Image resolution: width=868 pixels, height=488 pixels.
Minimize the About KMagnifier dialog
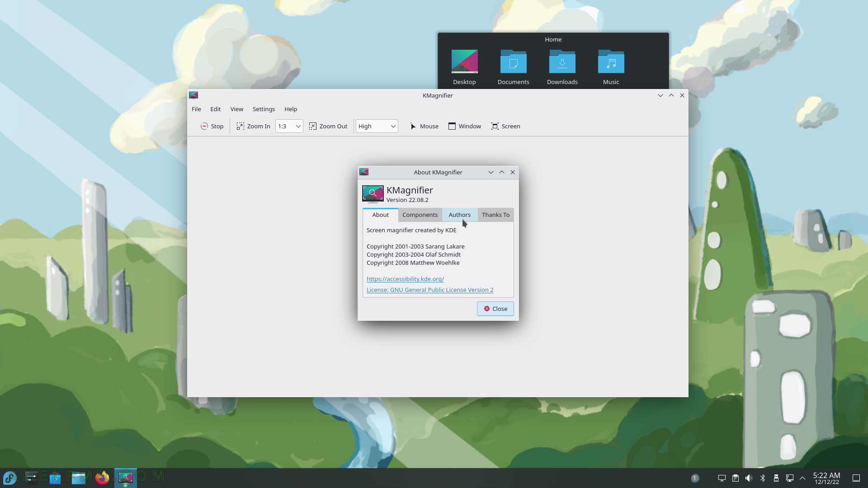click(491, 172)
